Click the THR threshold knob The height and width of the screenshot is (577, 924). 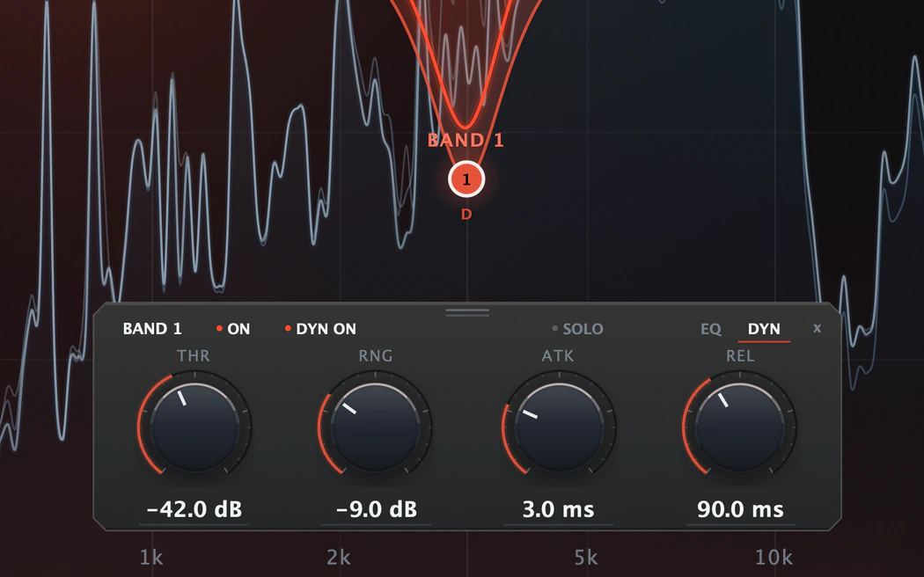194,427
